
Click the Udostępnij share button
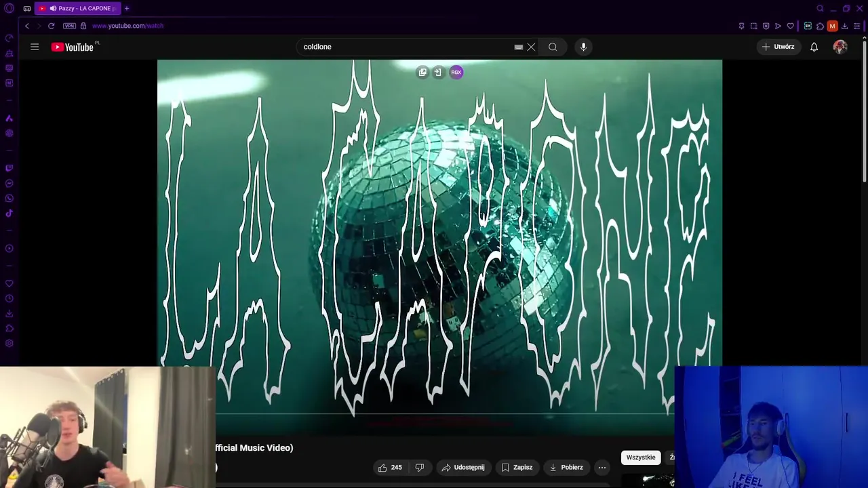click(463, 467)
